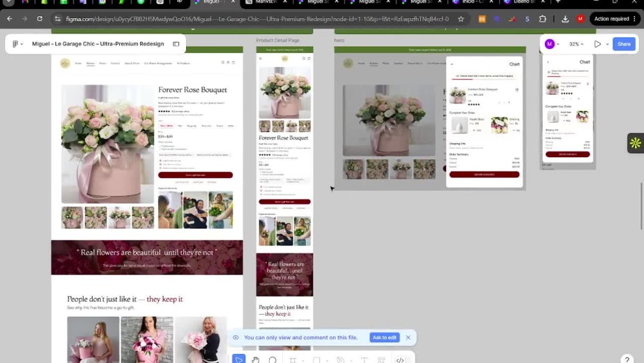
Task: Select the Rectangle shape tool
Action: click(x=316, y=360)
